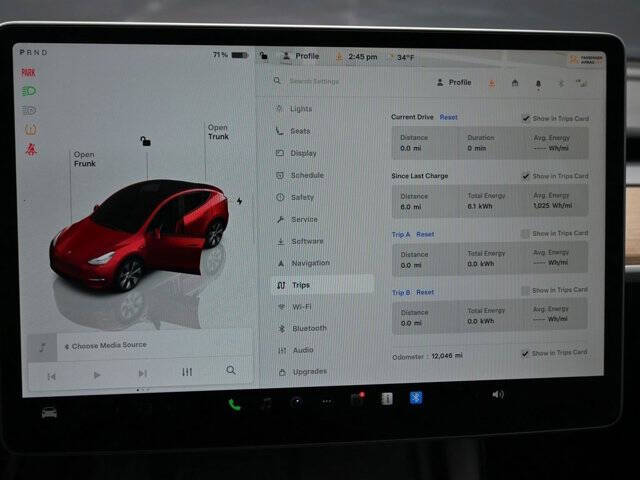
Task: Open the manual info icon in bottom bar
Action: [387, 399]
